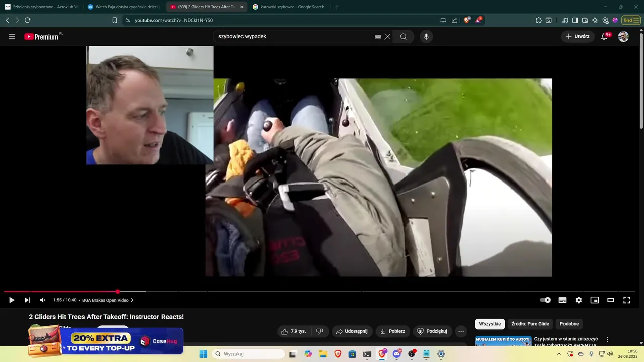Image resolution: width=644 pixels, height=362 pixels.
Task: Switch to Szkolenia szybowcowe tab
Action: point(42,7)
